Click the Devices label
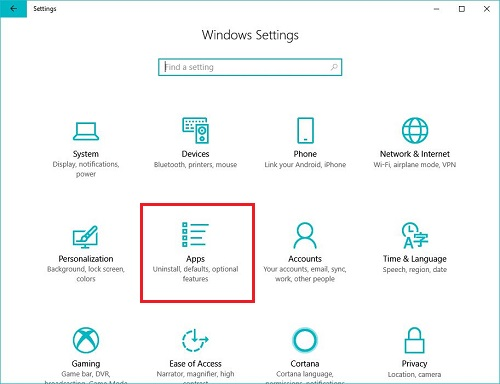Viewport: 500px width, 384px height. coord(195,154)
